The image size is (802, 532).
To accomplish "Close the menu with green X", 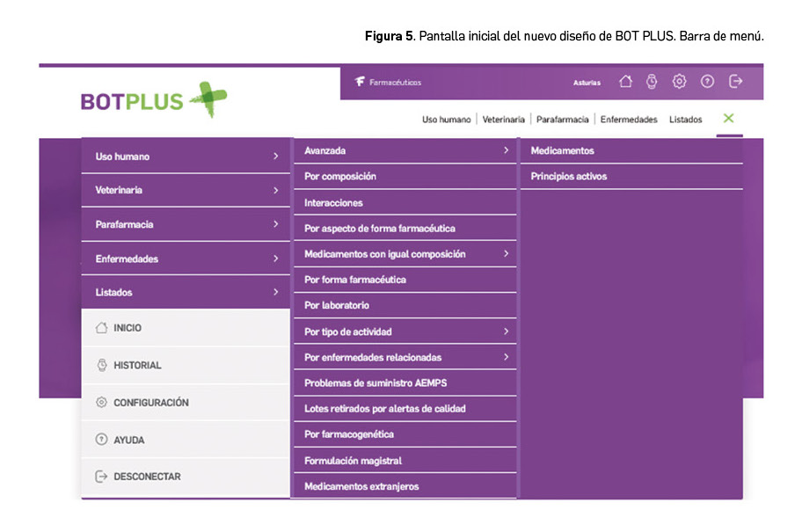I will click(729, 119).
